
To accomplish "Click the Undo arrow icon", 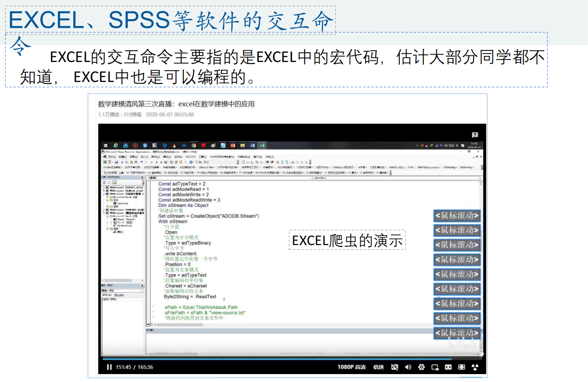I will tap(141, 162).
